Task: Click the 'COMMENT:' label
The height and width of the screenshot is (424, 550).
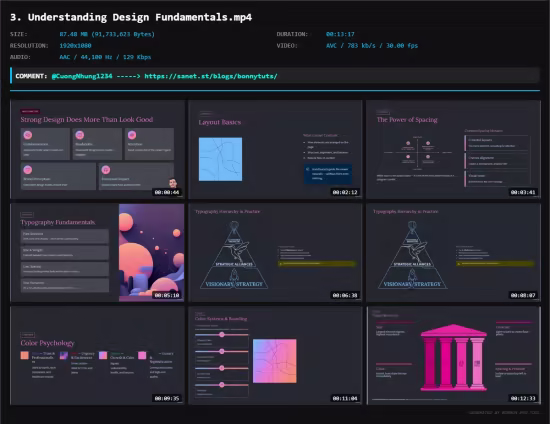Action: coord(31,76)
